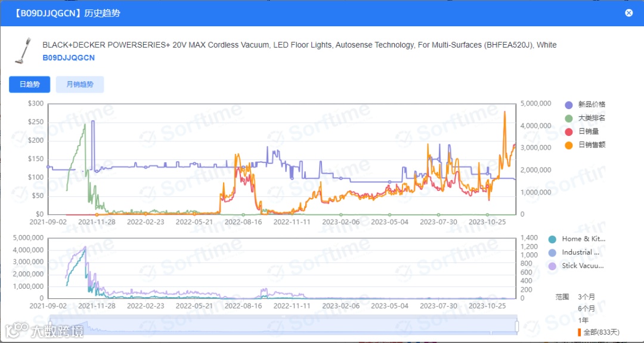Screen dimensions: 644x343
Task: Toggle 新品价格 legend series
Action: point(585,105)
